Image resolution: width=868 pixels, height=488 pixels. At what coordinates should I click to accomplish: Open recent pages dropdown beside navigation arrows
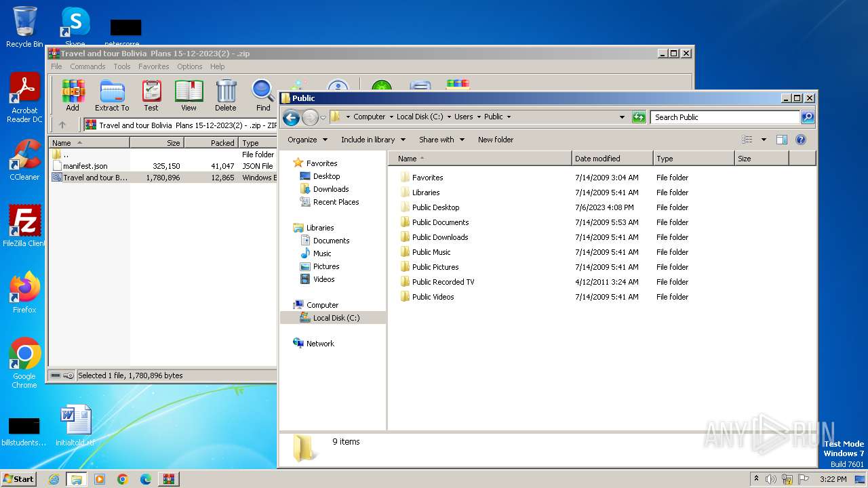coord(323,117)
